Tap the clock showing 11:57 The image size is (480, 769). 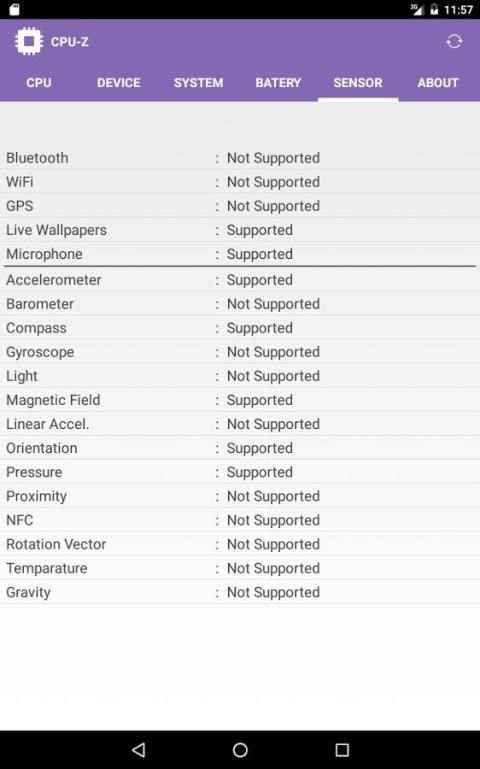pos(458,10)
